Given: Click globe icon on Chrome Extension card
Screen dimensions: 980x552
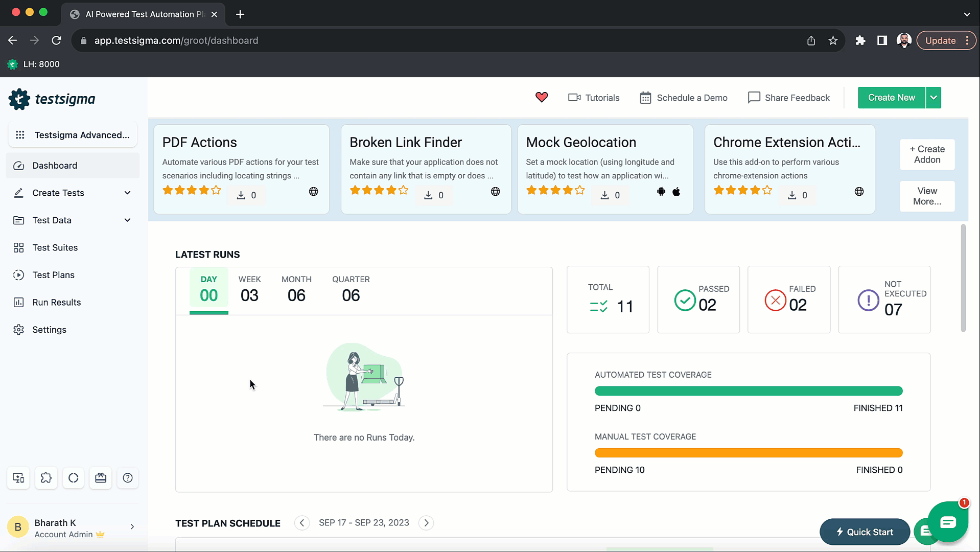Looking at the screenshot, I should (x=859, y=192).
